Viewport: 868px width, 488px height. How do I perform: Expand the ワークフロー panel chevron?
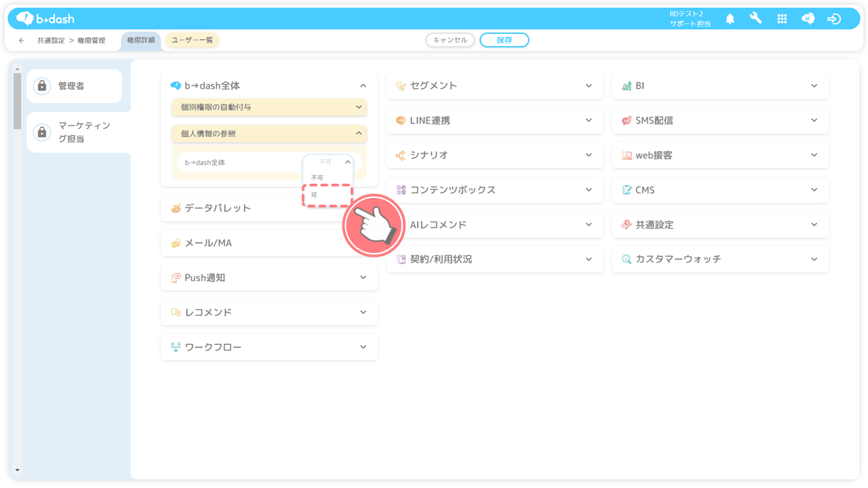point(363,347)
